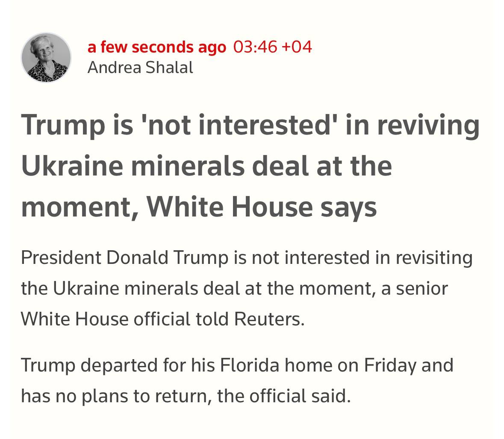Click the word 'Friday' in last paragraph
The image size is (504, 439).
390,365
